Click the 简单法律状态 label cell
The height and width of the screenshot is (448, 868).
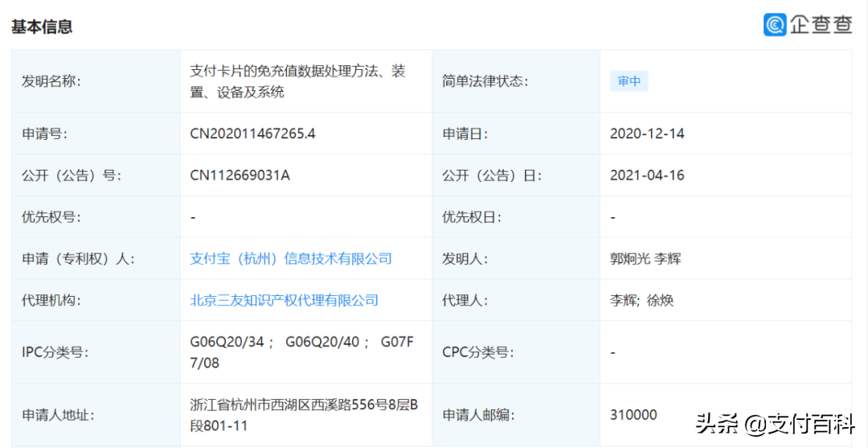coord(516,81)
